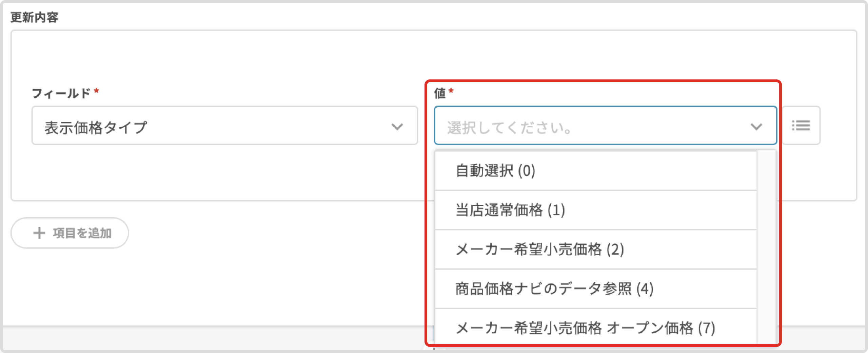This screenshot has height=353, width=868.
Task: Click the red asterisk next to 値
Action: 451,91
